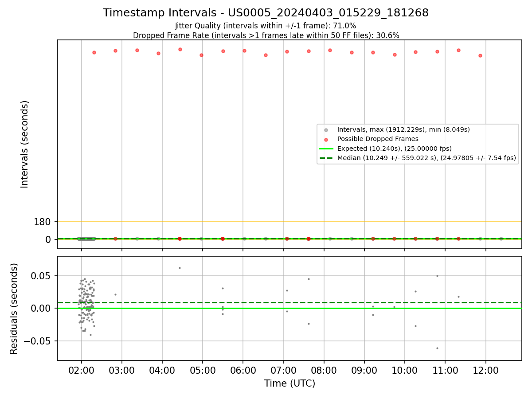The image size is (532, 399).
Task: Select the Jitter Quality 71.0% subtitle
Action: pos(266,26)
